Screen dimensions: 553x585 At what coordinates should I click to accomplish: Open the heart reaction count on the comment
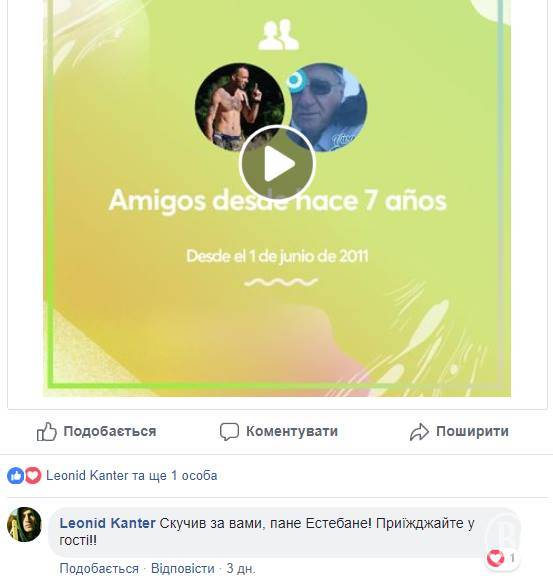coord(502,559)
